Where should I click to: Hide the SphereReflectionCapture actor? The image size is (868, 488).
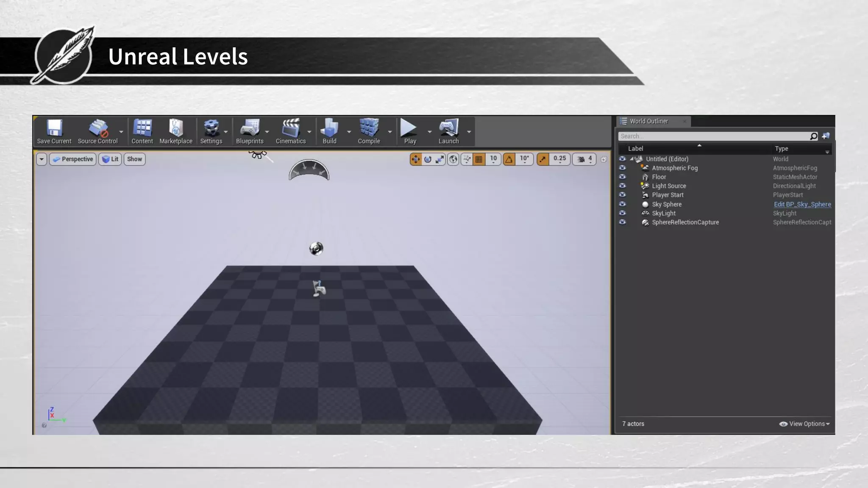tap(622, 222)
